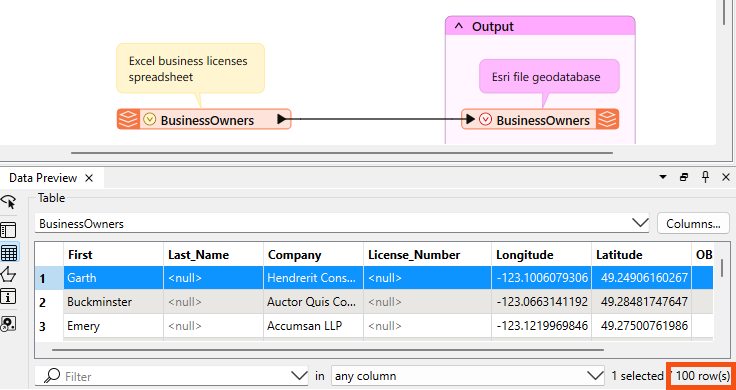Click longitude value -123.1219969846

point(541,326)
